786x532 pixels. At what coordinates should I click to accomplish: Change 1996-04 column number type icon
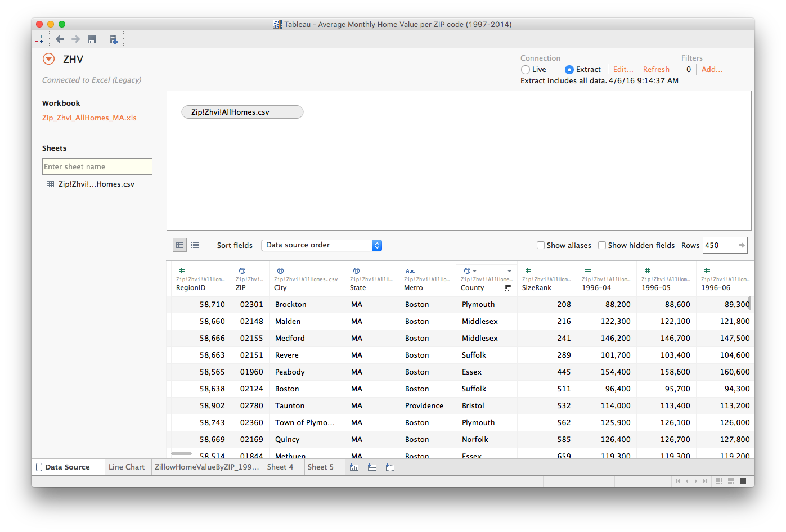(x=587, y=270)
